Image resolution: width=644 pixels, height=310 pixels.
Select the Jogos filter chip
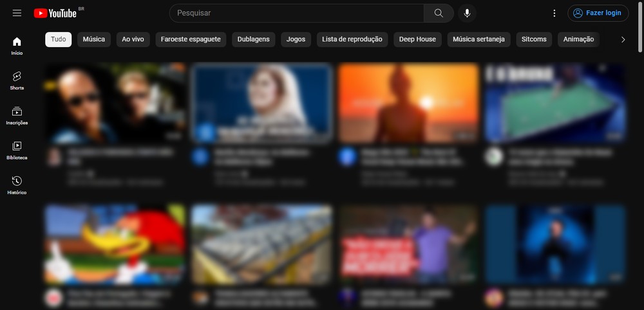pos(296,39)
